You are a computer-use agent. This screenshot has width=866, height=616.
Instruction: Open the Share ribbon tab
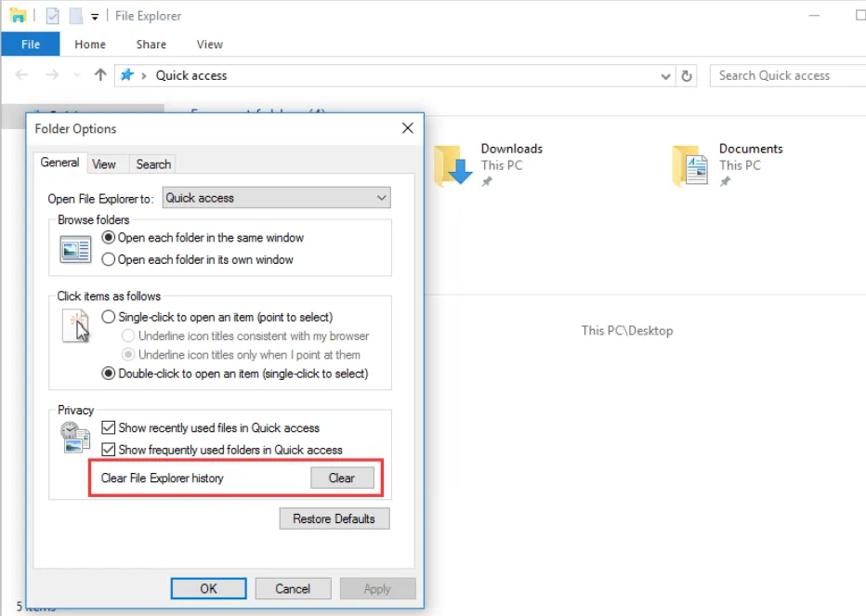[x=151, y=44]
